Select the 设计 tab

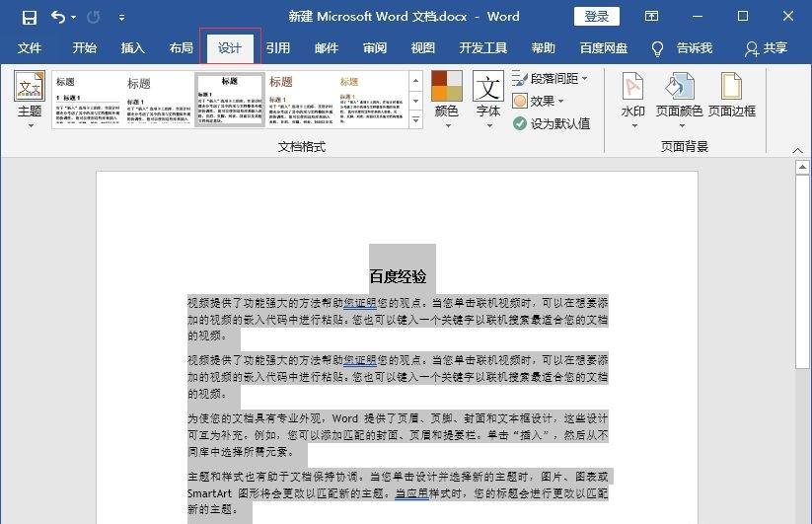(x=230, y=48)
